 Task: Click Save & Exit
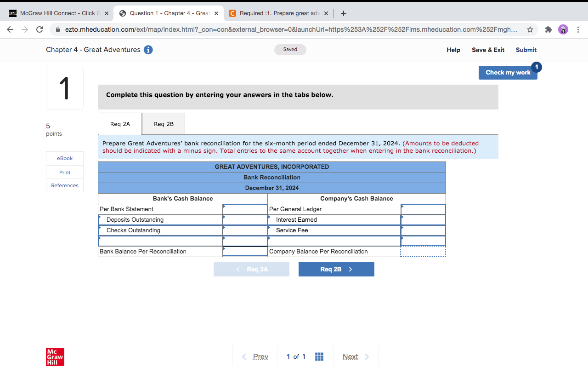(488, 50)
